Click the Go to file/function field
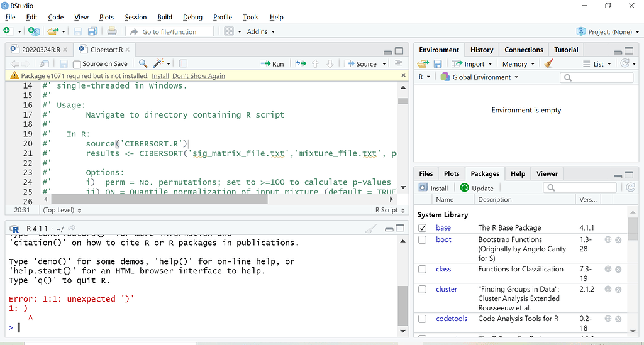 pos(170,31)
